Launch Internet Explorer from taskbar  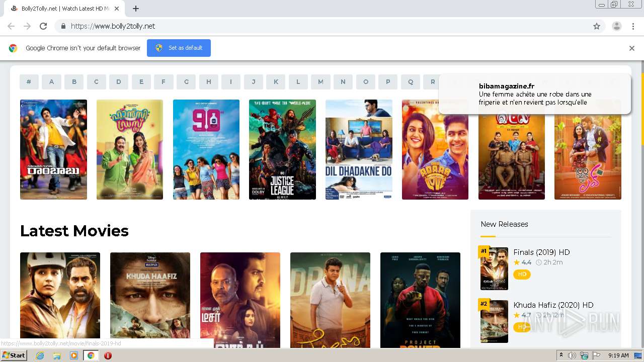40,355
